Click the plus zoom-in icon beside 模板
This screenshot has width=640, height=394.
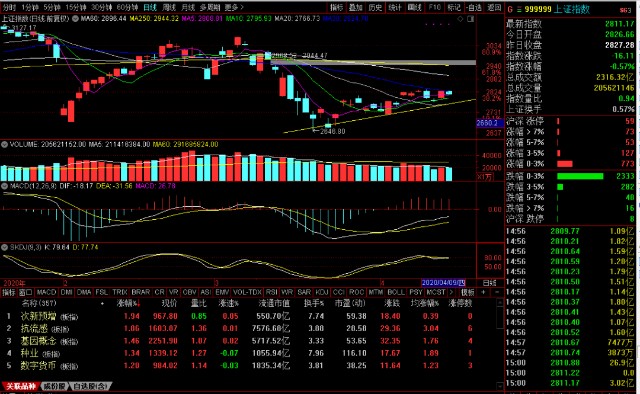483,292
